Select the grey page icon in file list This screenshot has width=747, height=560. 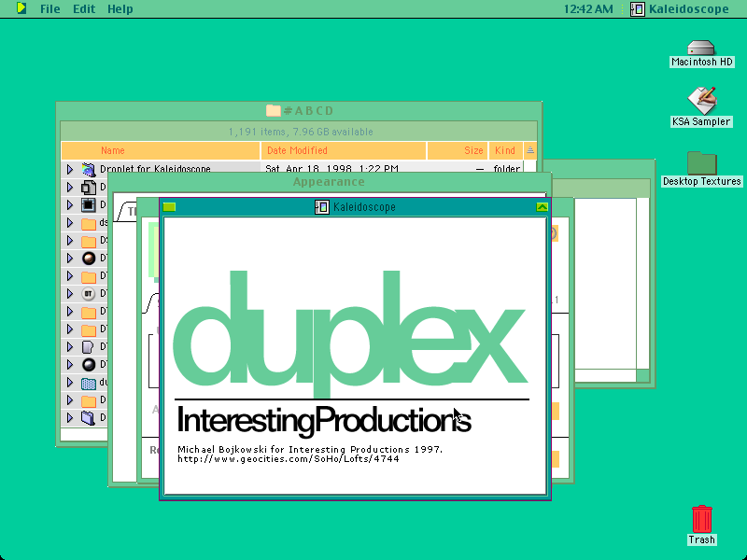89,346
